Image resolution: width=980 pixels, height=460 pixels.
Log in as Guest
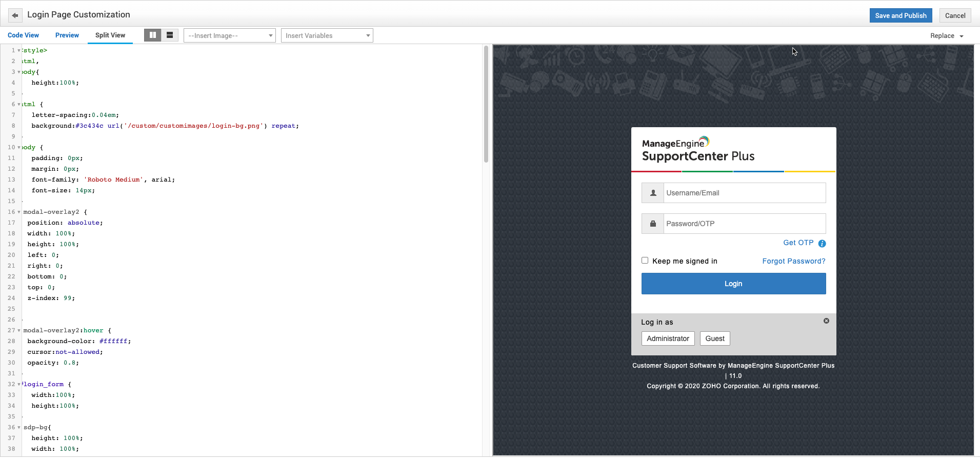(715, 338)
